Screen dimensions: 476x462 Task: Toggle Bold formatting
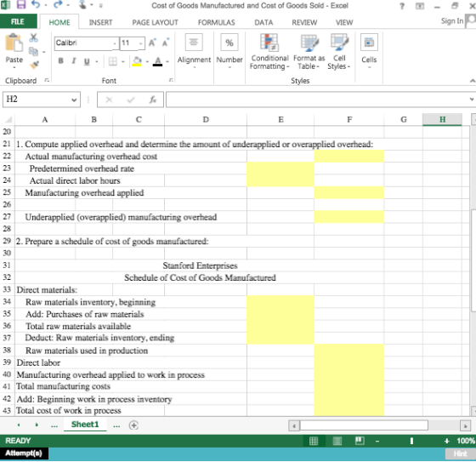(x=60, y=61)
